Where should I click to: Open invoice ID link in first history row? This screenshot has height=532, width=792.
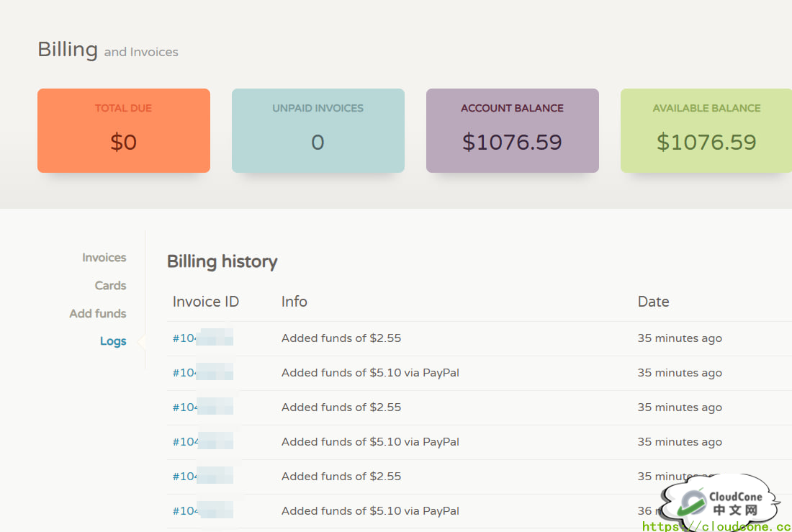(x=202, y=338)
